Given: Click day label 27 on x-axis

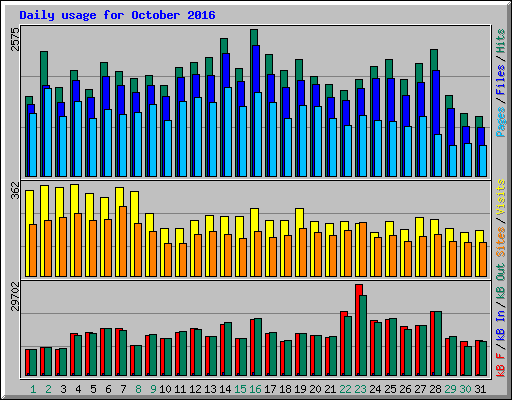Looking at the screenshot, I should (420, 389).
